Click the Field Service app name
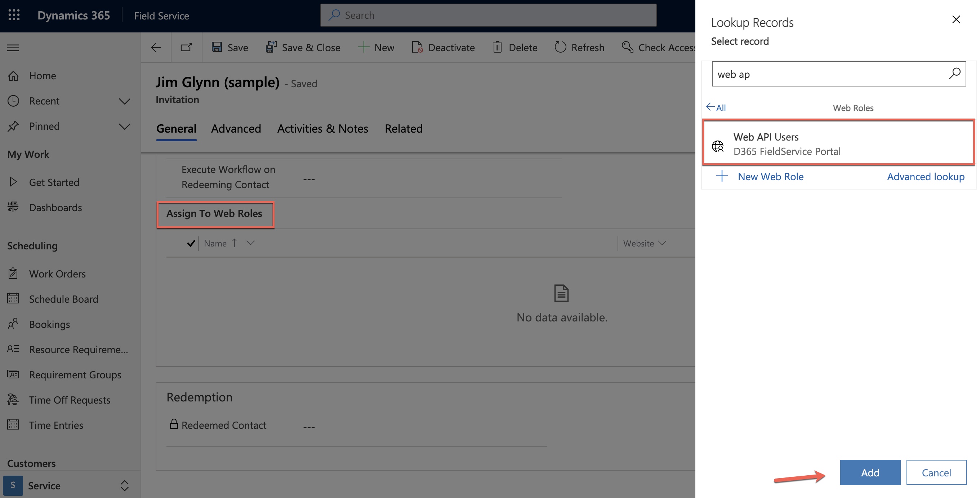 pos(161,15)
